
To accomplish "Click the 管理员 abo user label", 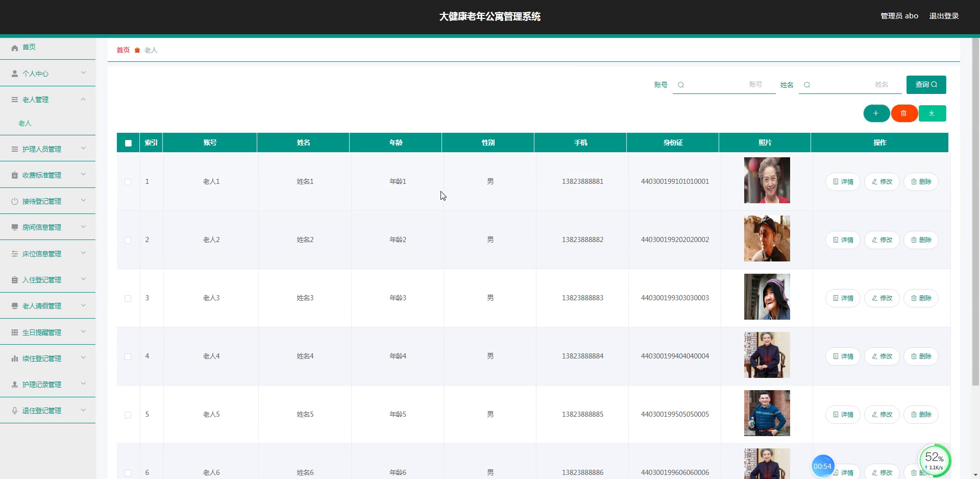I will [x=899, y=16].
